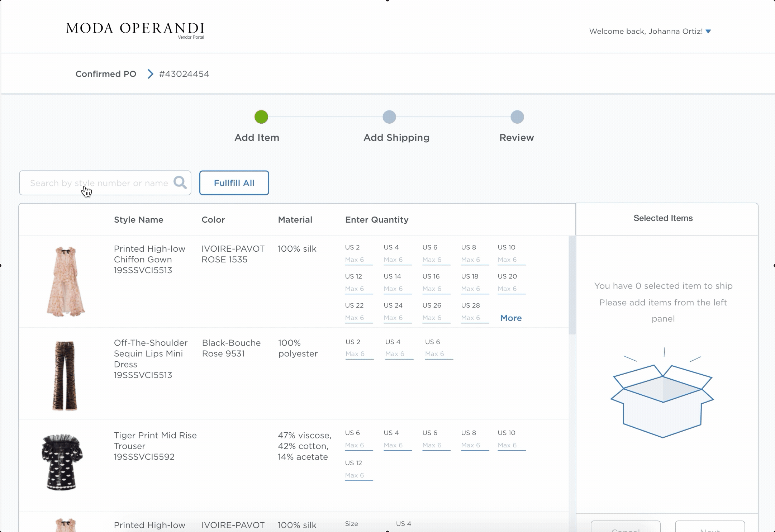
Task: Click the green Add Item step circle
Action: (261, 117)
